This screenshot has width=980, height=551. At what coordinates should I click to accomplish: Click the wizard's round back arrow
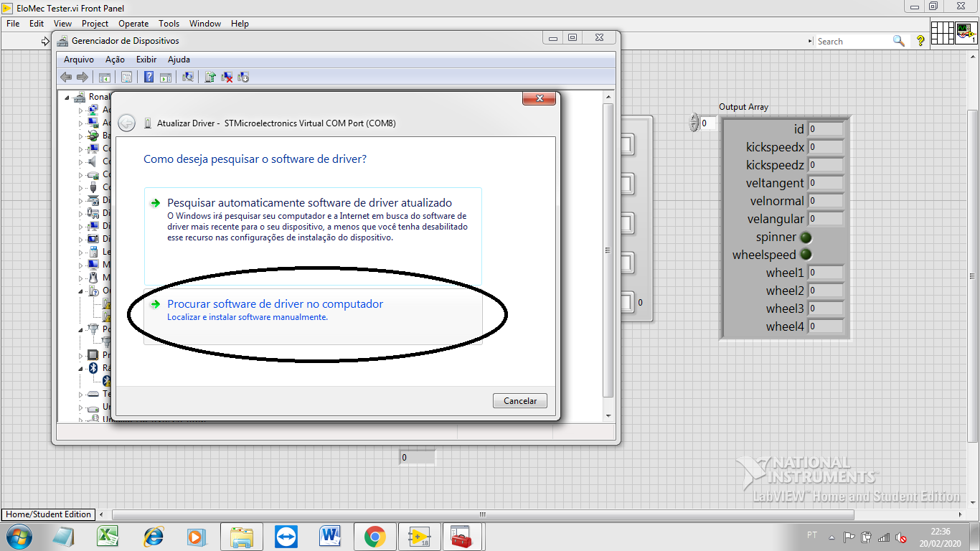(x=126, y=123)
